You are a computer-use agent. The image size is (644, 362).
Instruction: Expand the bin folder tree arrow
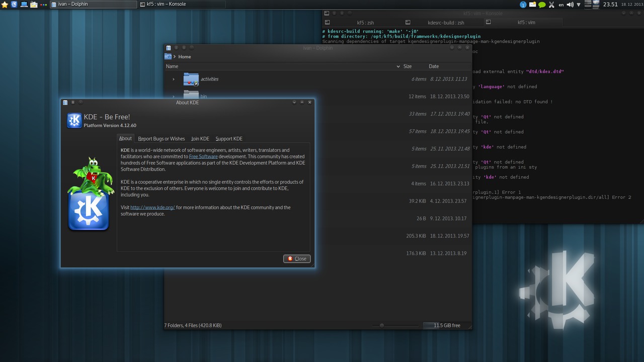coord(174,96)
